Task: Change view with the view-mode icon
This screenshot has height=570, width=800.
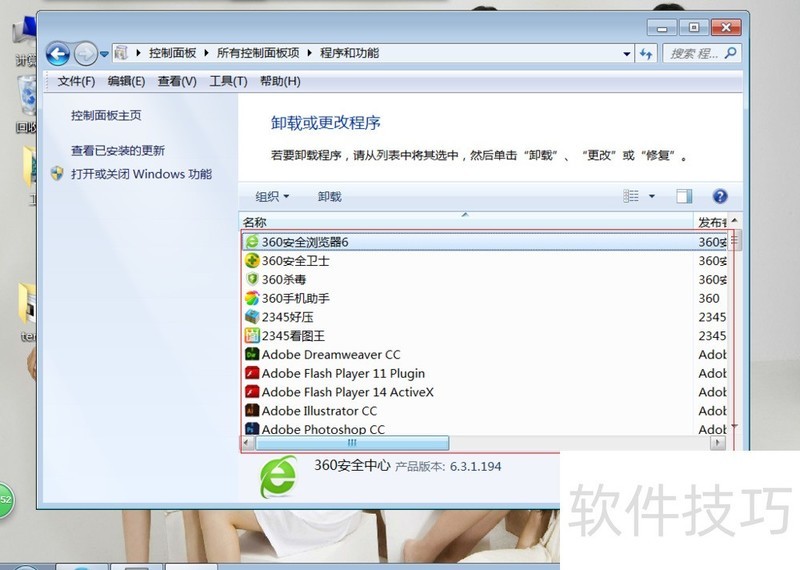Action: tap(631, 196)
